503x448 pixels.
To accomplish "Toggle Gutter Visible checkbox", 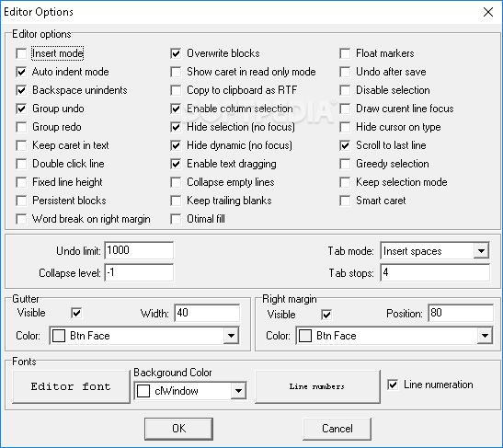I will point(76,313).
